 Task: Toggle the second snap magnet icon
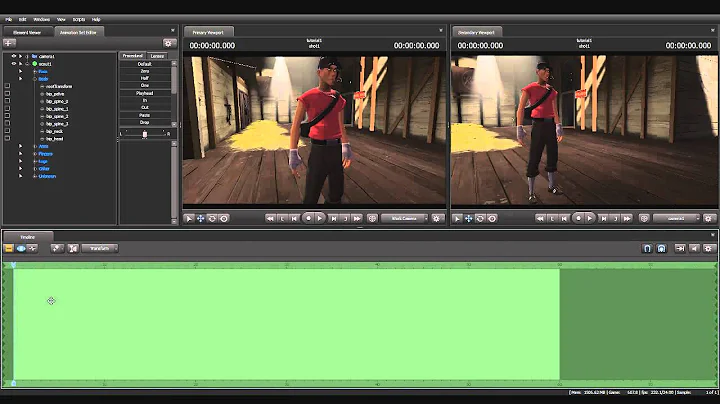tap(661, 248)
